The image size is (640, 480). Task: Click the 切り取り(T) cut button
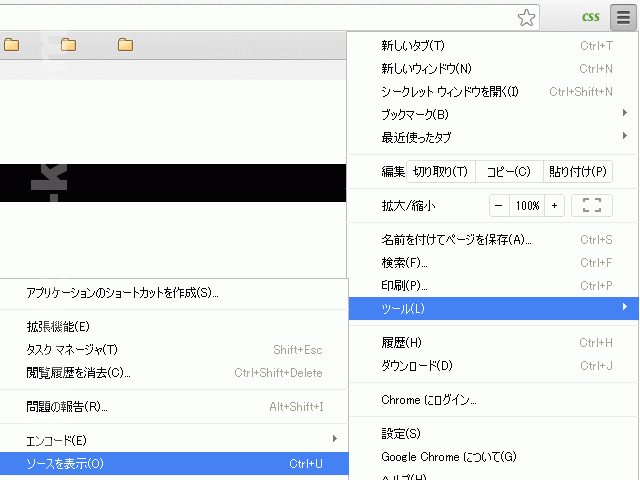tap(440, 172)
